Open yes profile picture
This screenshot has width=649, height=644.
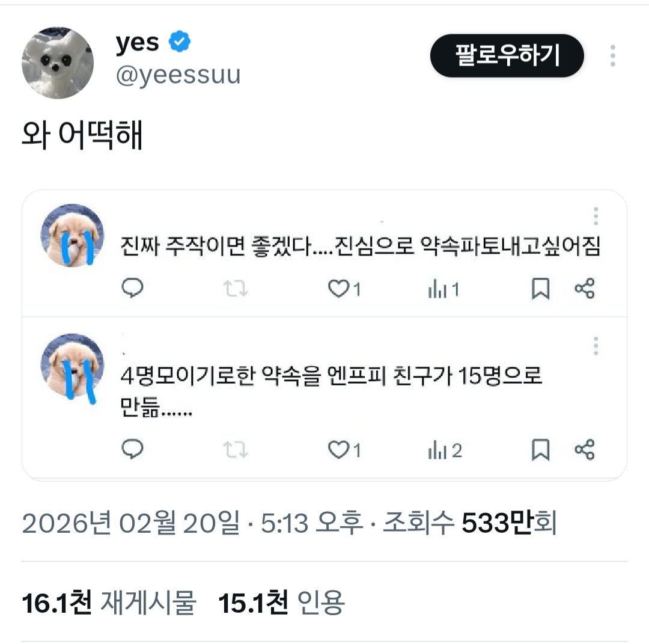click(58, 63)
